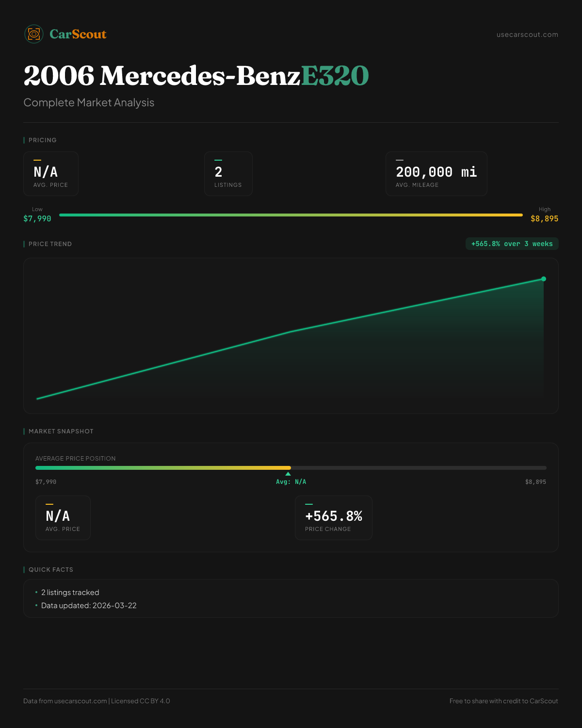The height and width of the screenshot is (728, 582).
Task: Select the Avg. Price N/A pricing card
Action: click(x=51, y=174)
